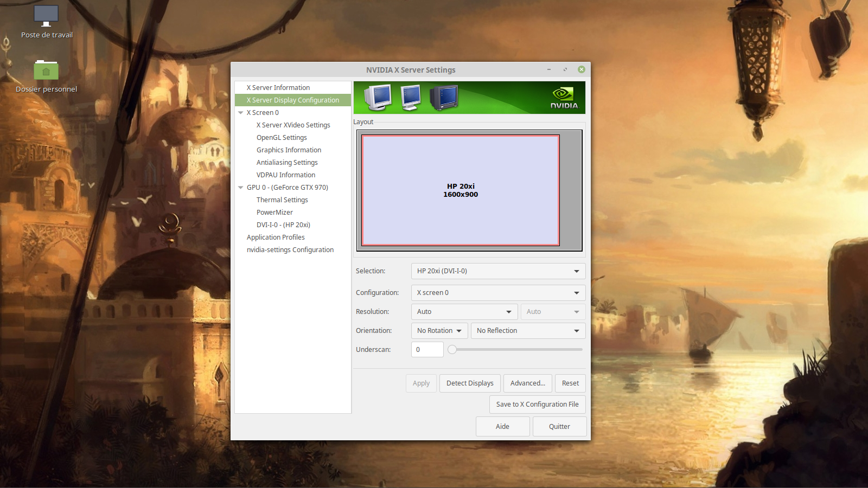Click the dark monitor icon in banner
Image resolution: width=868 pixels, height=488 pixels.
(444, 98)
